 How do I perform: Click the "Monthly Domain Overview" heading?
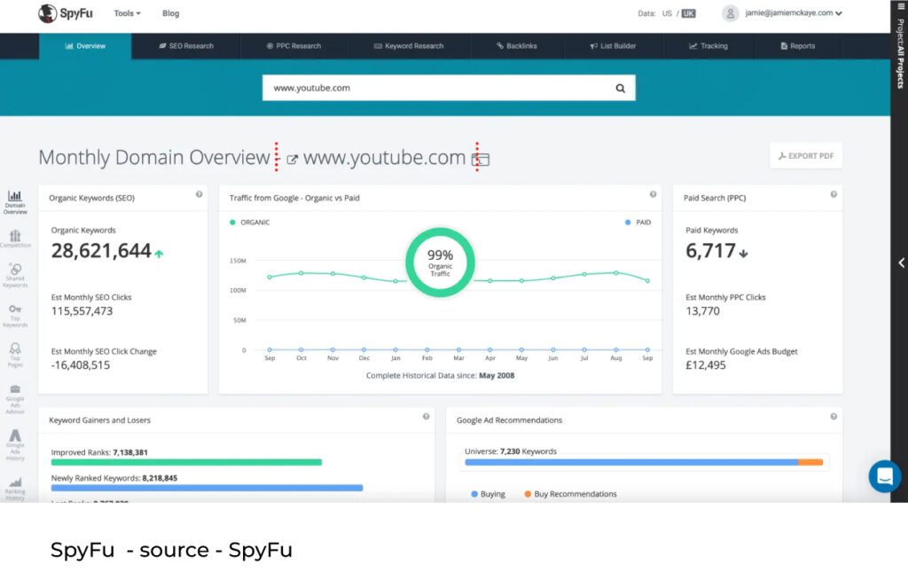click(x=154, y=158)
